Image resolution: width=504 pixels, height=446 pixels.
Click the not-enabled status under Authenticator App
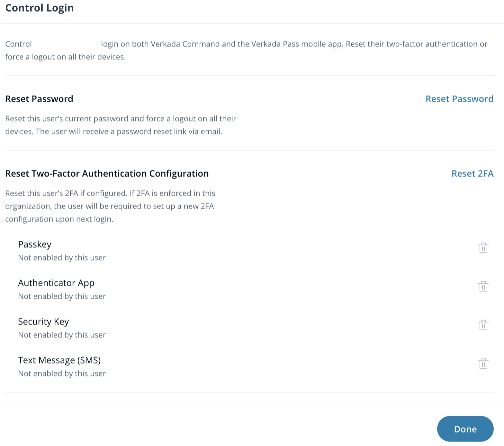pyautogui.click(x=62, y=296)
